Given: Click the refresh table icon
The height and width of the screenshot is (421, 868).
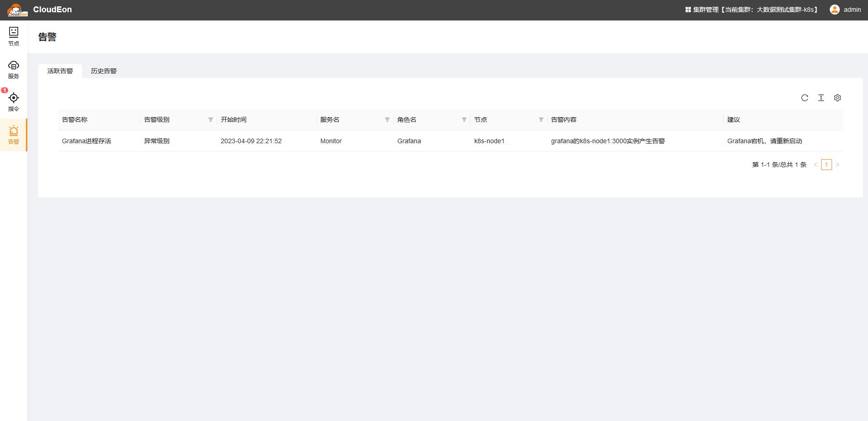Looking at the screenshot, I should (805, 98).
